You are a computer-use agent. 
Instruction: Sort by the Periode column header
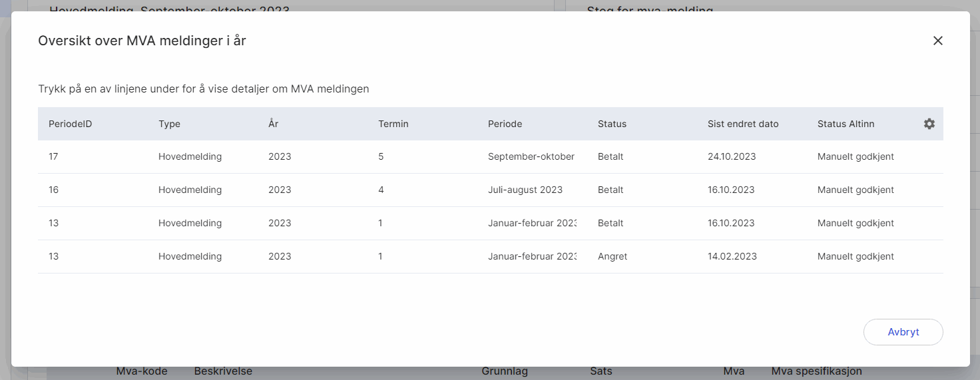coord(505,124)
